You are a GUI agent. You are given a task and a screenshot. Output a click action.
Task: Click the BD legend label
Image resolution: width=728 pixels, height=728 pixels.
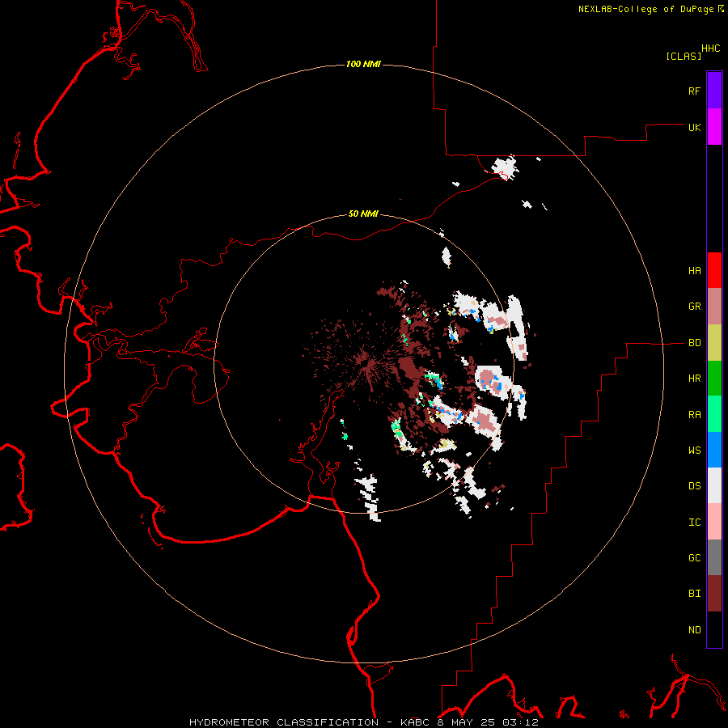pos(694,343)
